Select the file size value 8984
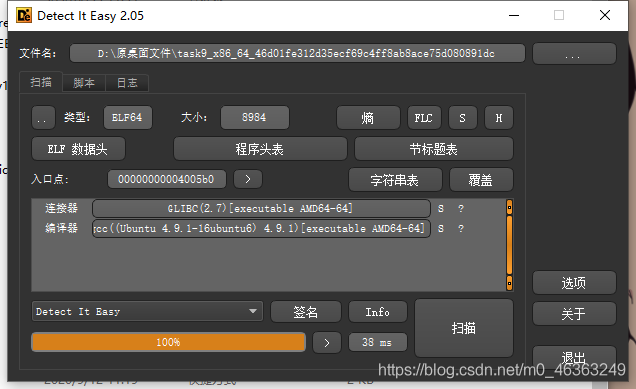Viewport: 636px width, 389px height. pyautogui.click(x=255, y=118)
